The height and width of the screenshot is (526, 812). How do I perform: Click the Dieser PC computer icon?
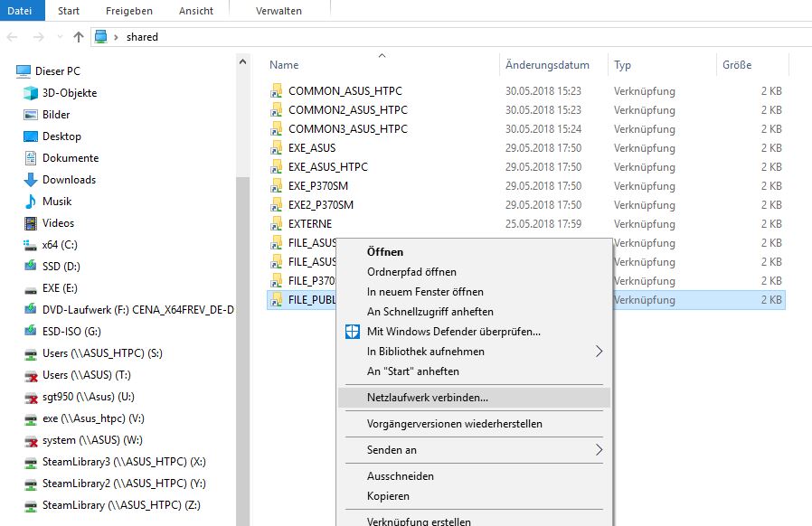[x=24, y=71]
